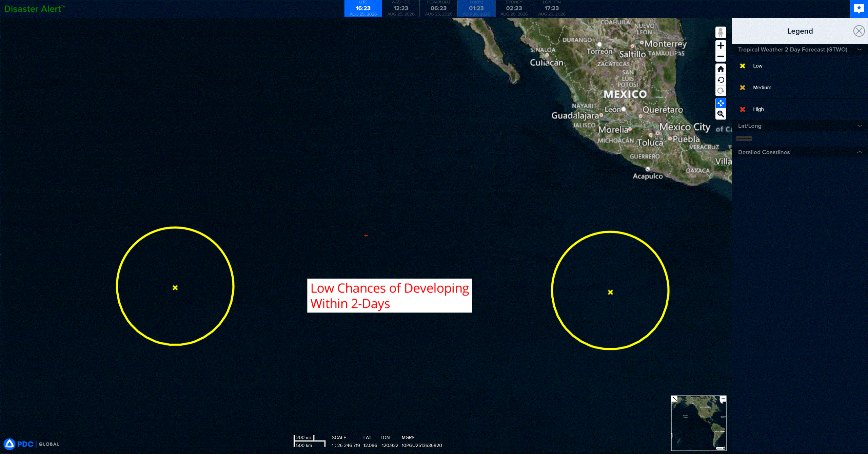Zoom in with the plus button

721,45
